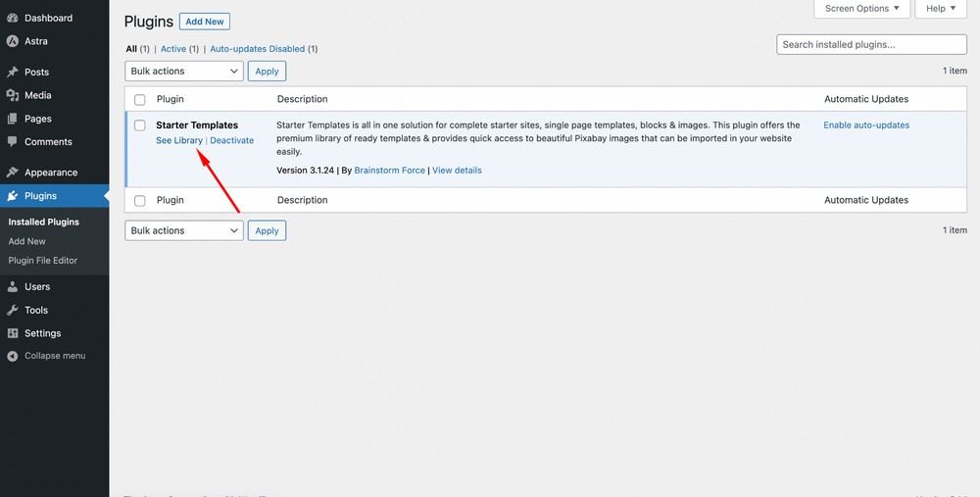Open the top Bulk actions dropdown
This screenshot has height=497, width=980.
(184, 72)
